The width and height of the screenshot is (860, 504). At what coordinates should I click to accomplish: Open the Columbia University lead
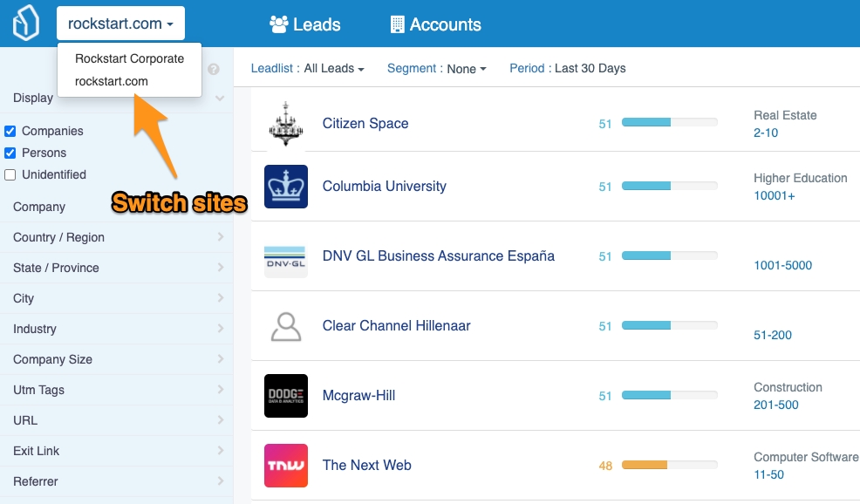(x=384, y=187)
